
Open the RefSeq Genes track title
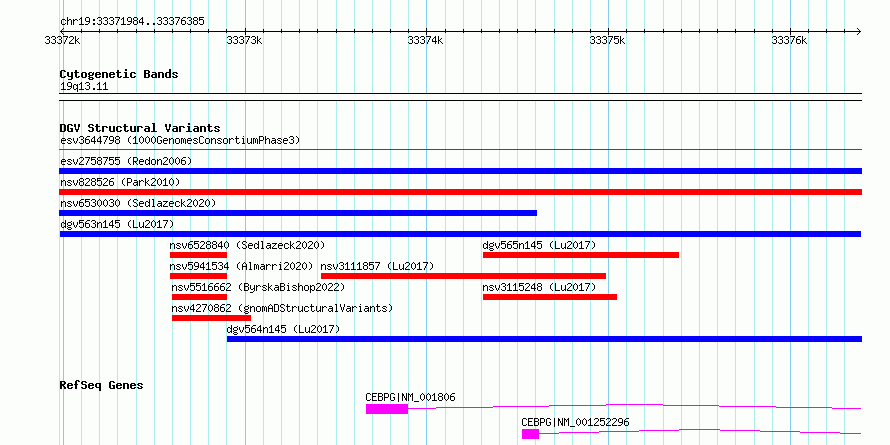coord(101,385)
